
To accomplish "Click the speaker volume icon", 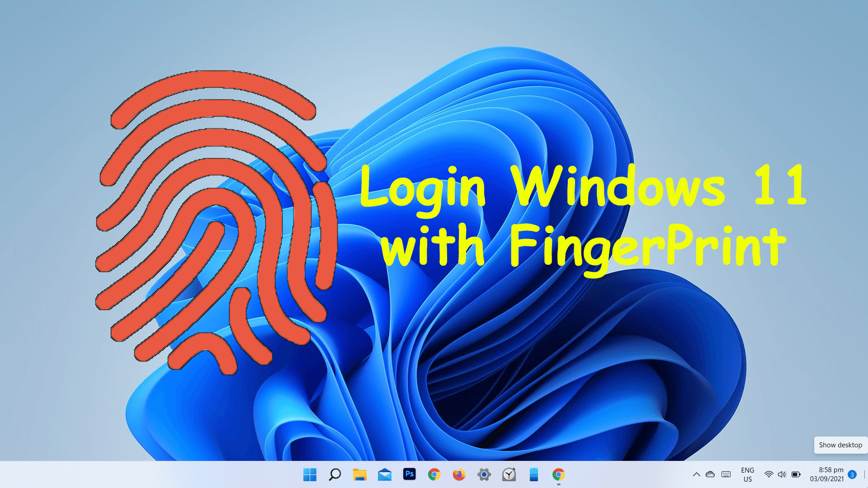I will point(782,474).
